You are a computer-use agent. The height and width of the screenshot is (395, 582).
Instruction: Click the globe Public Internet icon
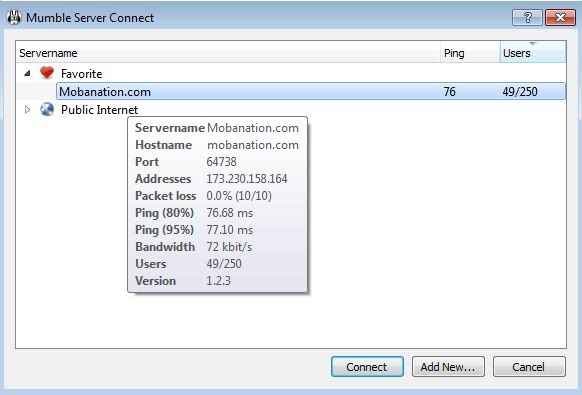coord(47,109)
